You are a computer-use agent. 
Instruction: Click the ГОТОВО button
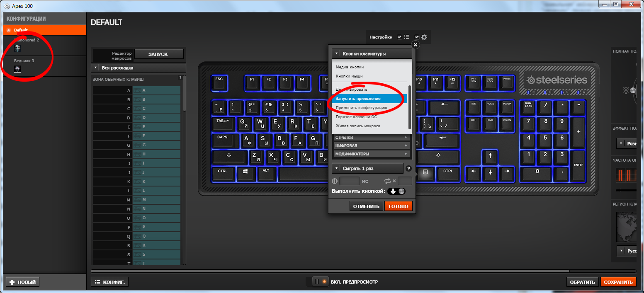pyautogui.click(x=399, y=206)
